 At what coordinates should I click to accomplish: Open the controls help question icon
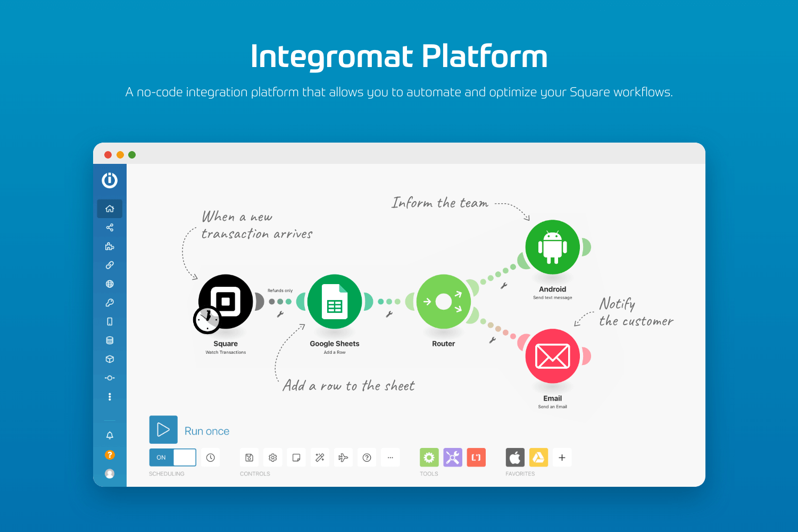[x=367, y=458]
